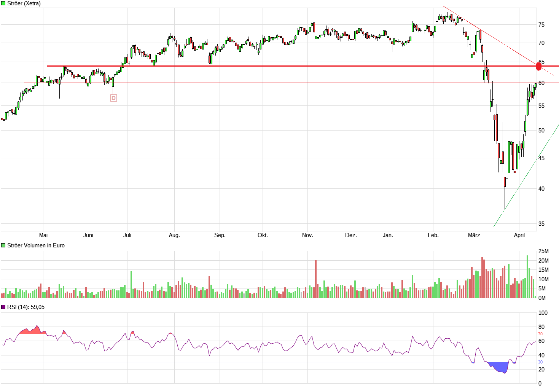This screenshot has height=392, width=559.
Task: Select the Okt. month label
Action: coord(263,235)
